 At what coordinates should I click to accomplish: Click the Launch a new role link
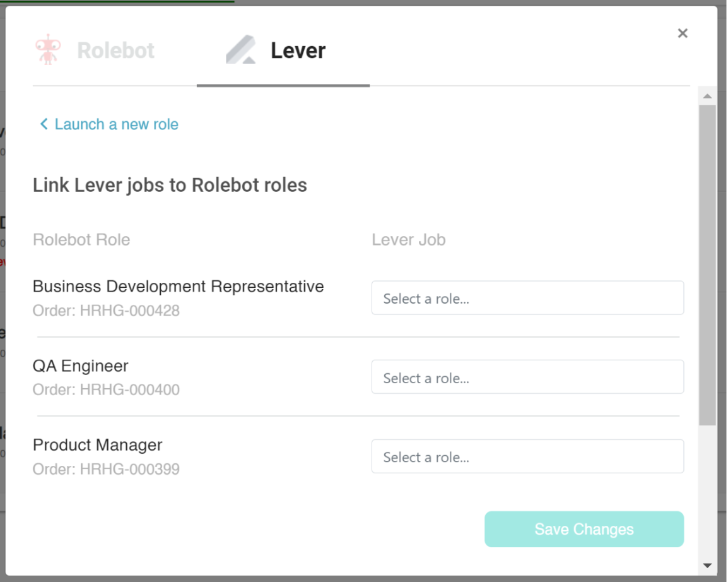pos(116,124)
